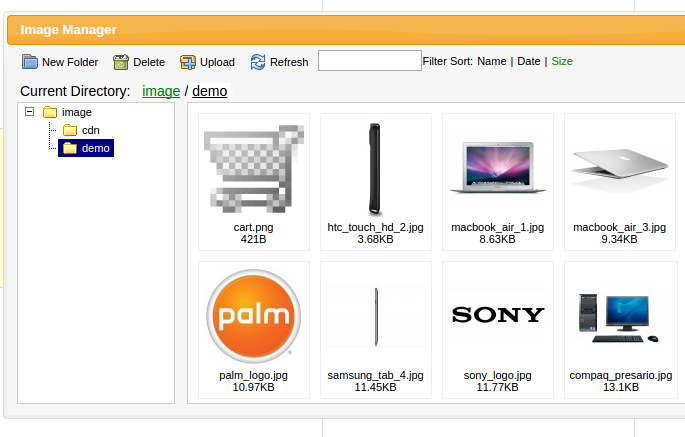The image size is (685, 437).
Task: Click the htc_touch_hd_2.jpg file name
Action: [375, 227]
